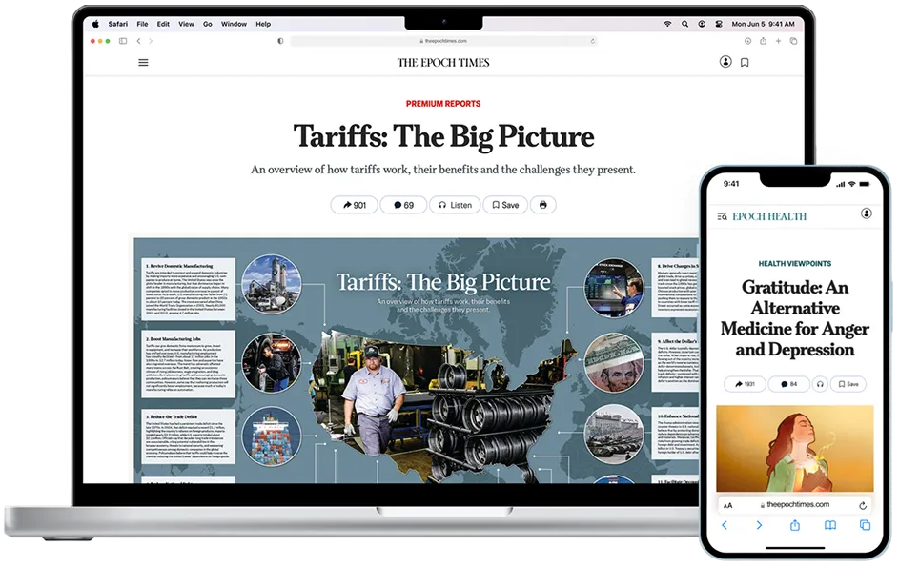The height and width of the screenshot is (588, 899).
Task: Open the Apple menu
Action: pos(95,24)
